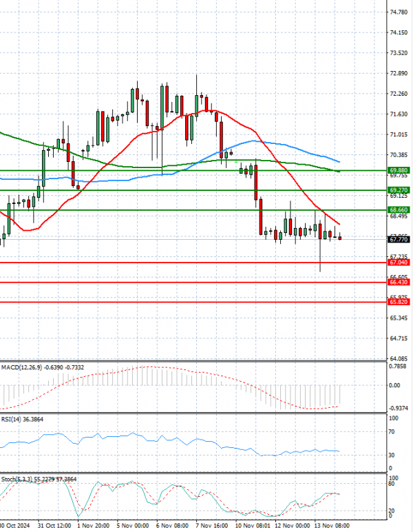The width and height of the screenshot is (413, 532).
Task: Click the 68.495 price axis value
Action: (399, 216)
